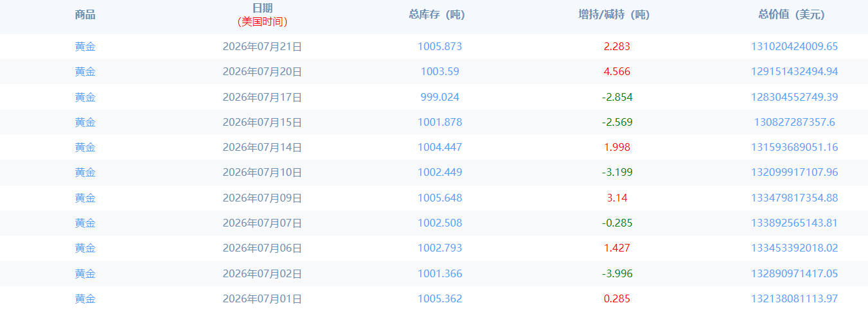Click the change value -3.996
This screenshot has width=868, height=310.
pos(617,273)
